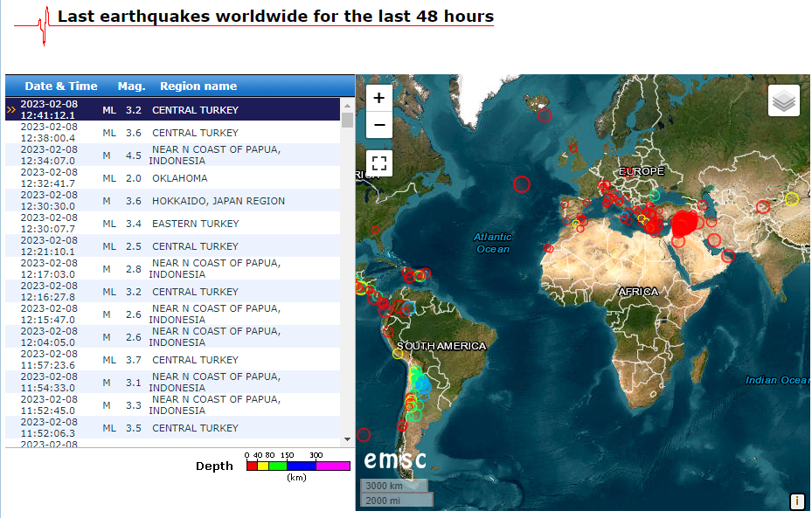
Task: Click the magenta swatch in depth legend
Action: [x=332, y=466]
